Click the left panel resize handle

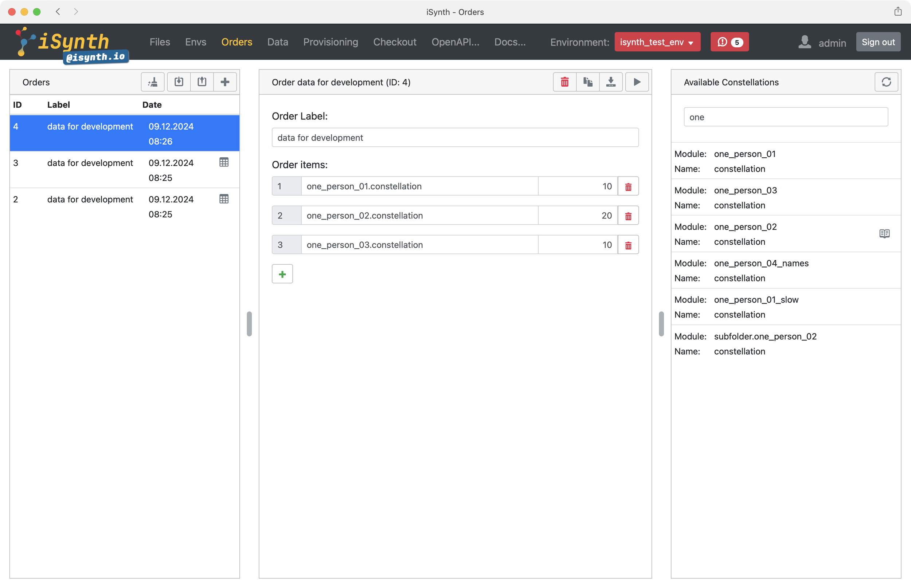(249, 324)
